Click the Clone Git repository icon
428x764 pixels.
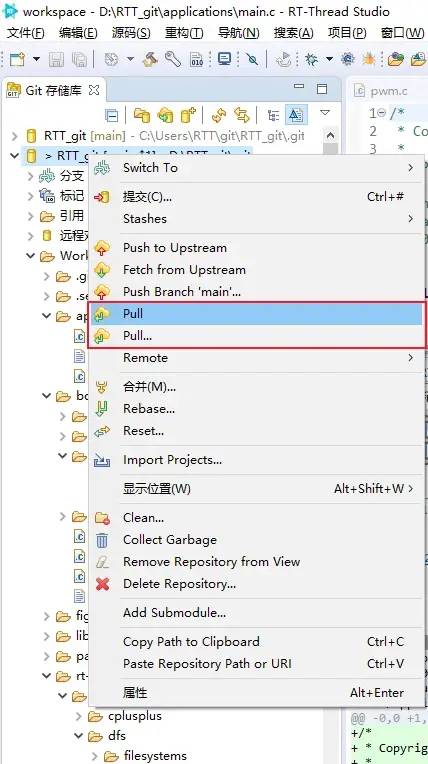(x=165, y=115)
